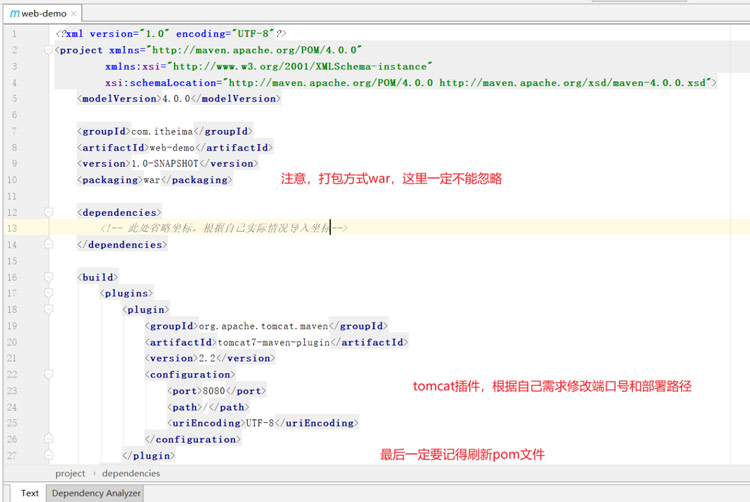
Task: Click the configuration closing fold marker line 26
Action: pos(48,439)
